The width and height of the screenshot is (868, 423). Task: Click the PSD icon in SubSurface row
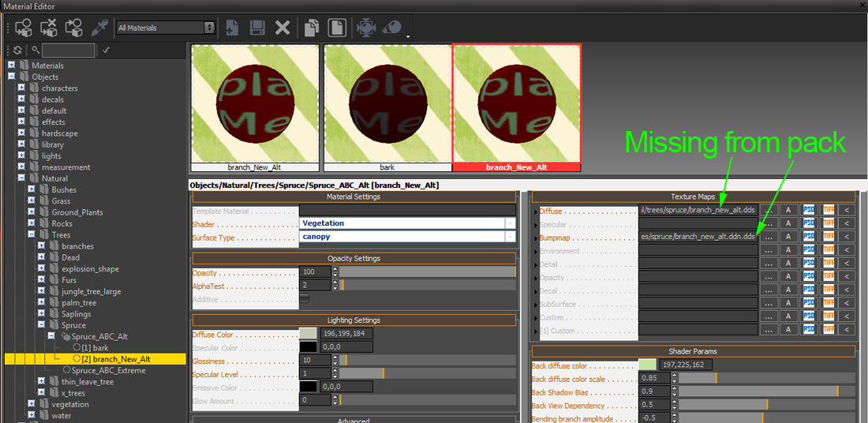tap(809, 303)
